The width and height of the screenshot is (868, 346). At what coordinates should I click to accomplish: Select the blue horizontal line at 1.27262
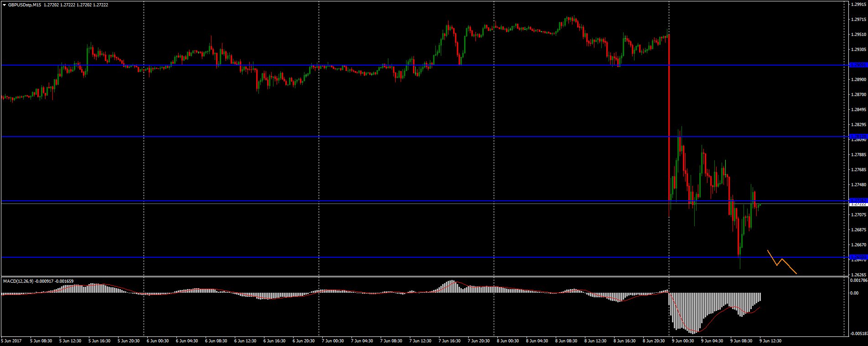click(x=365, y=201)
